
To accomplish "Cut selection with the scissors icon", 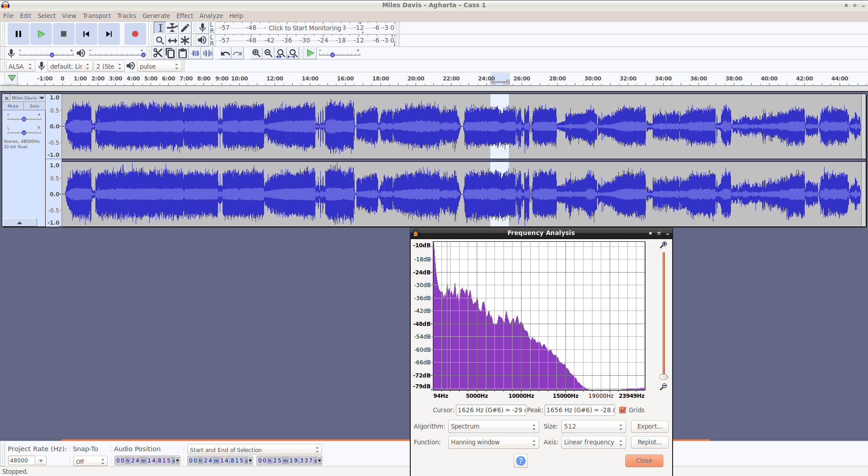I will 157,53.
